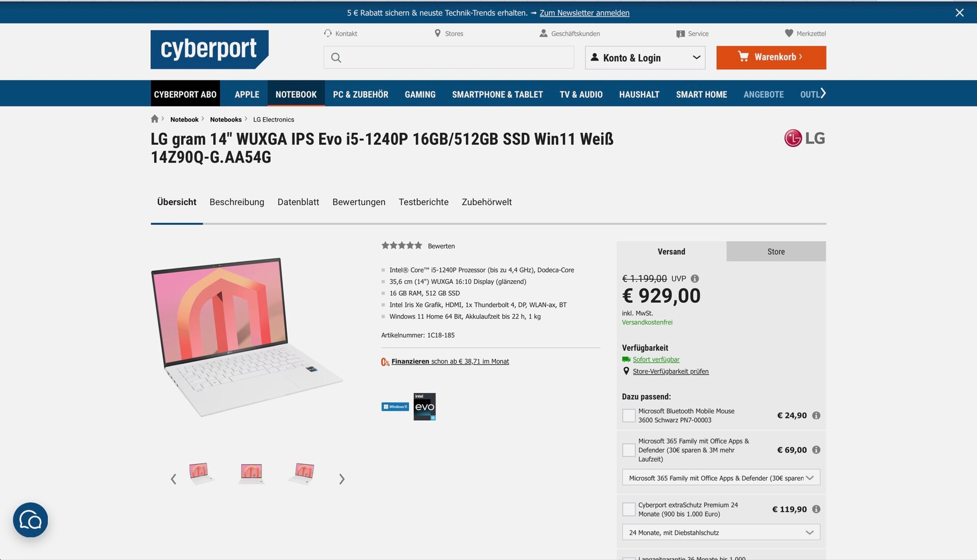Click the home breadcrumb icon
Screen dimensions: 977x560
[155, 119]
